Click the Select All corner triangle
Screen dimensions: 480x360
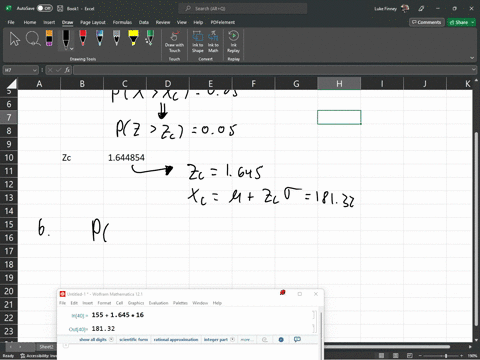click(11, 83)
